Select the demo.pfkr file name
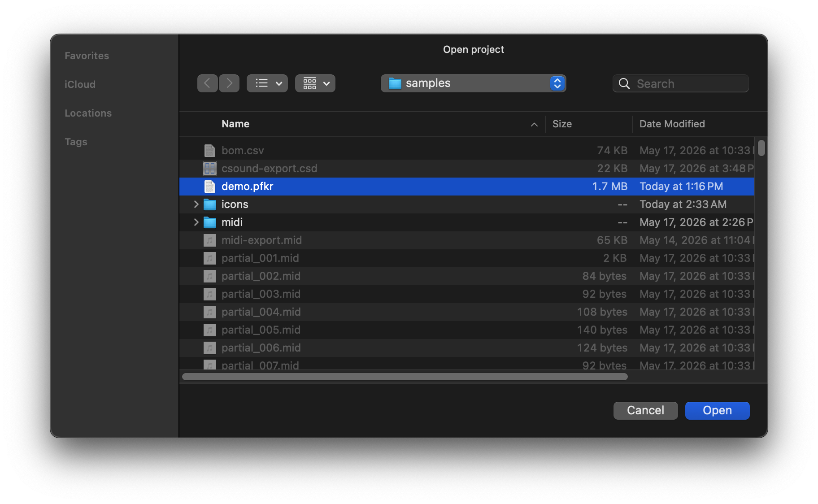 pos(248,187)
